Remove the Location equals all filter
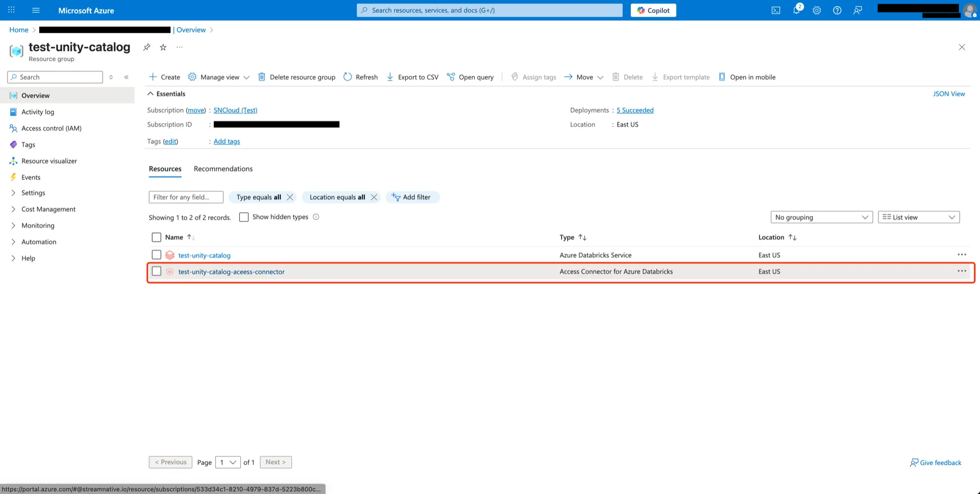The image size is (980, 494). coord(374,197)
